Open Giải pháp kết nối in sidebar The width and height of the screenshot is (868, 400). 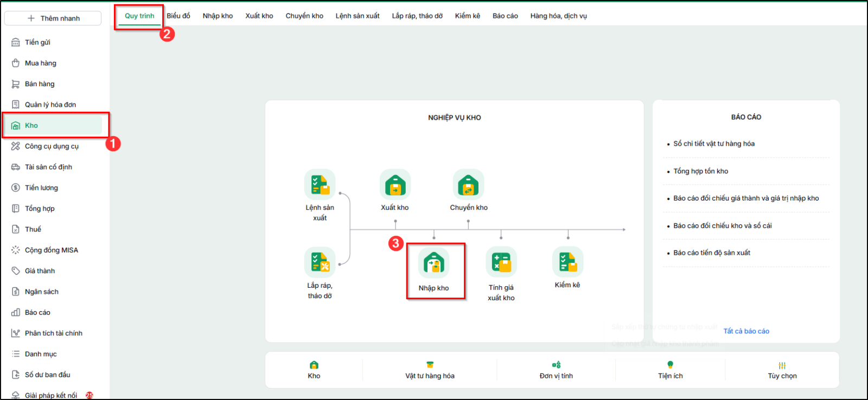tap(51, 395)
